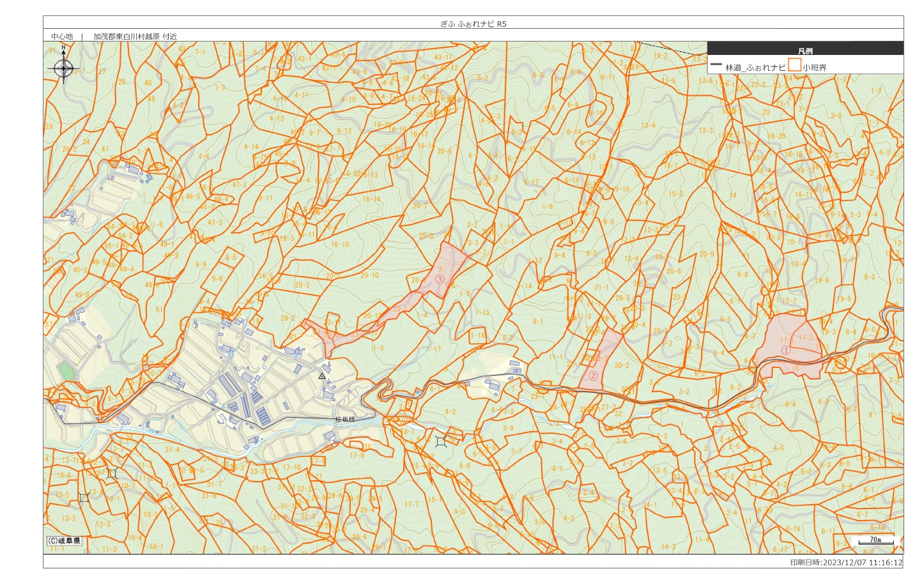Click the 凡例 legend header
This screenshot has height=580, width=924.
click(805, 50)
